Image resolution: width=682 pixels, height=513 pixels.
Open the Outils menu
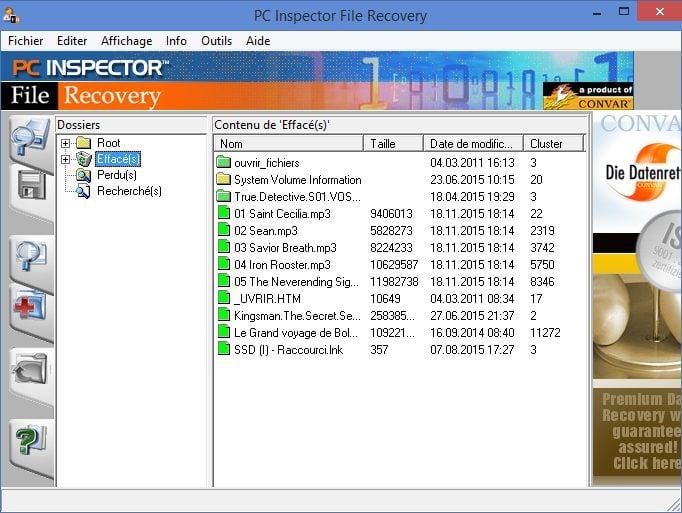[216, 41]
